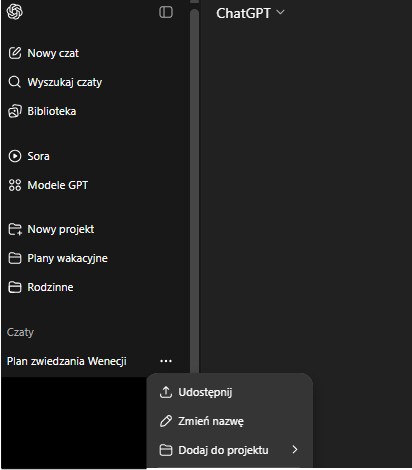Screen dimensions: 412x470
Task: Click the sidebar vertical scrollbar
Action: [194, 190]
